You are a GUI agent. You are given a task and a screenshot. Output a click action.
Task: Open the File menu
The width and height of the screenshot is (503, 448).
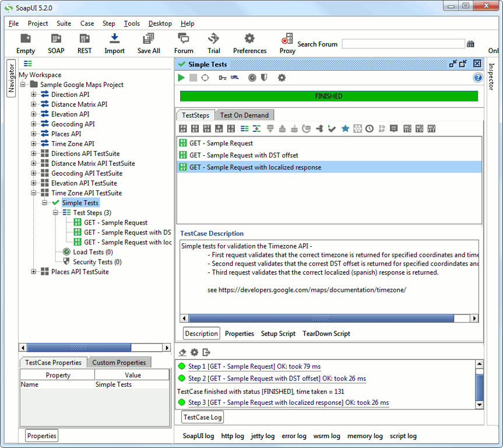click(13, 23)
